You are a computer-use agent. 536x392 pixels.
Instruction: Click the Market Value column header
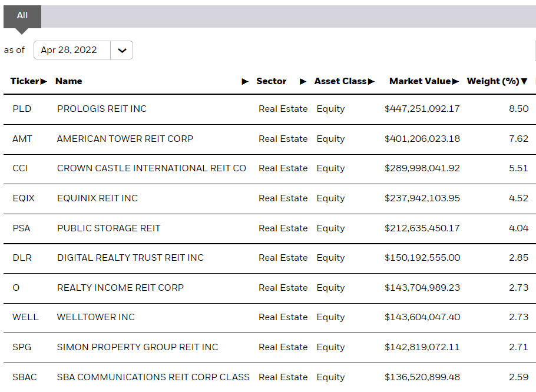[x=420, y=81]
